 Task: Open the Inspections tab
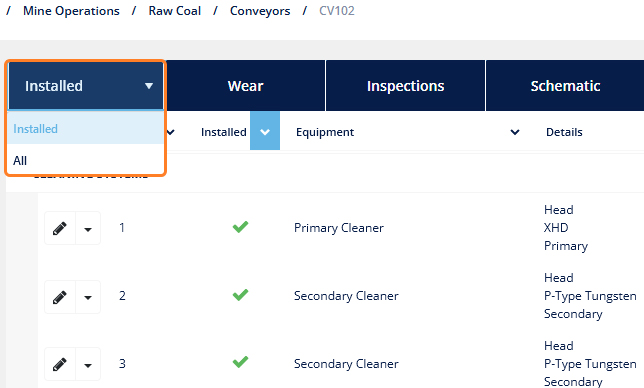(405, 86)
